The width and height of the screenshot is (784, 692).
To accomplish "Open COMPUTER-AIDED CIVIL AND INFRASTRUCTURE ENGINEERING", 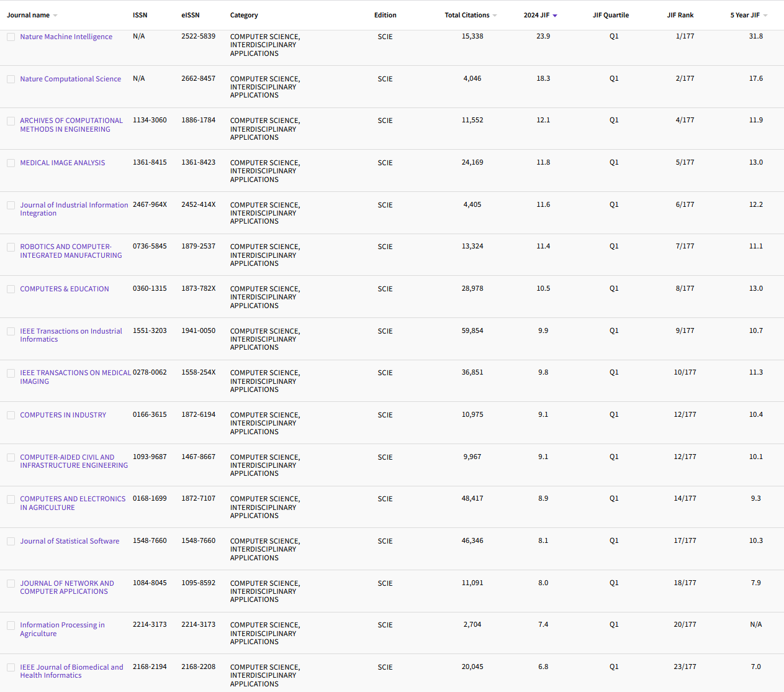I will 74,461.
